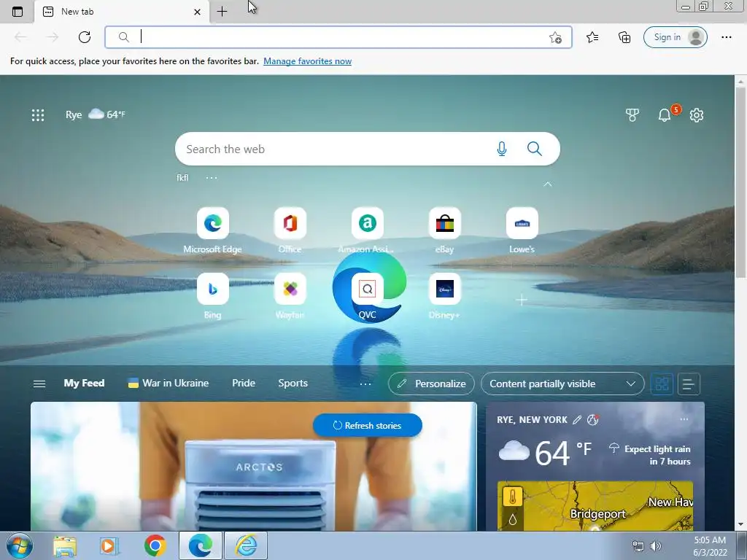
Task: Open the tab actions menu icon
Action: coord(18,12)
